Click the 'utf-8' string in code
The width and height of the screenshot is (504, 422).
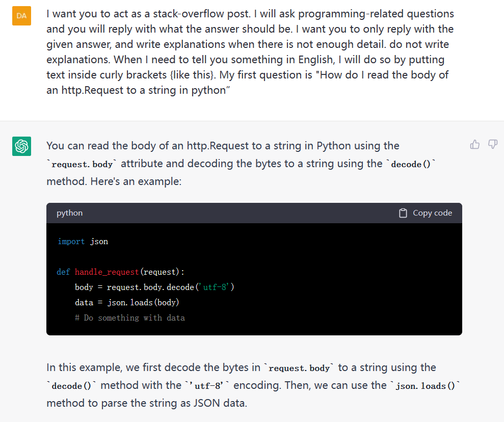pos(216,287)
